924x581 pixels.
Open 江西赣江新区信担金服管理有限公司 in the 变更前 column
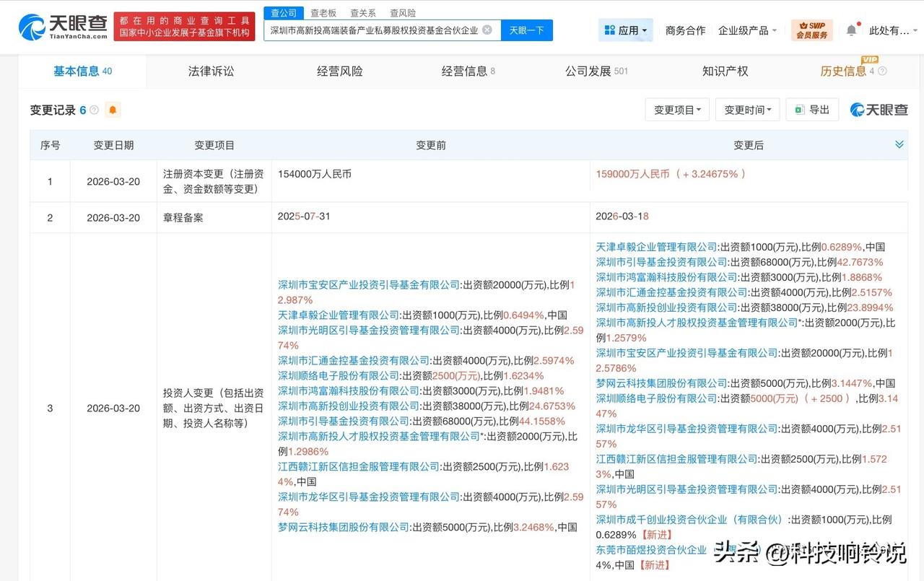[x=359, y=467]
